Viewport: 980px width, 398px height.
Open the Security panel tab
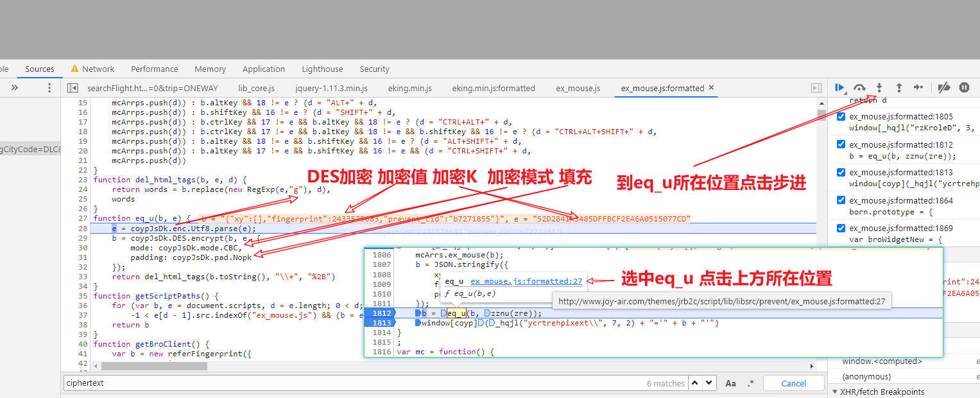click(x=375, y=69)
